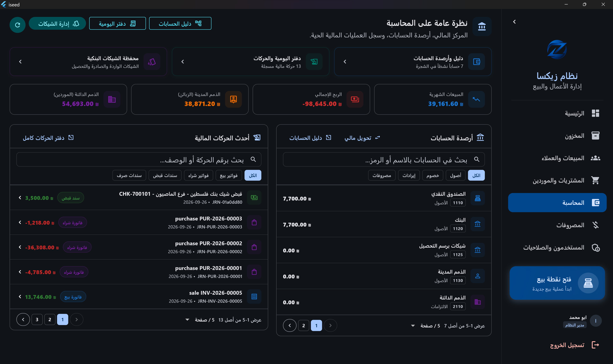Open دفتر اليومية header button
Screen dimensions: 613x364
[x=117, y=23]
